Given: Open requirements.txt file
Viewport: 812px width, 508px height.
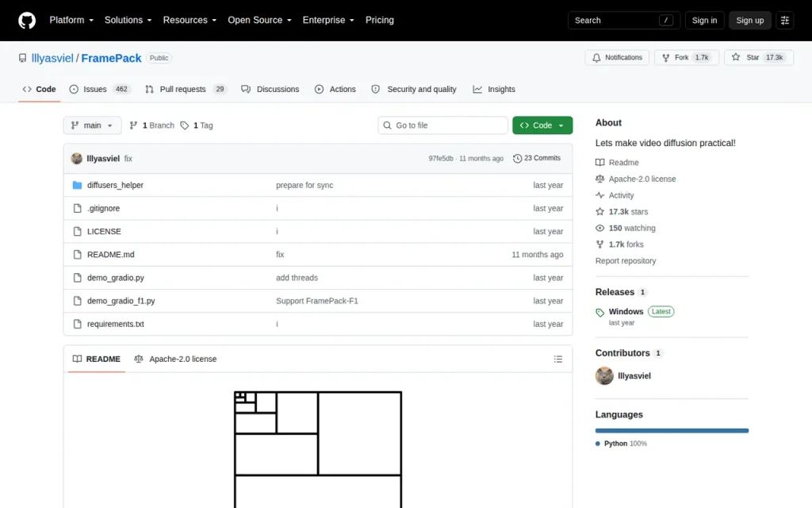Looking at the screenshot, I should click(116, 324).
